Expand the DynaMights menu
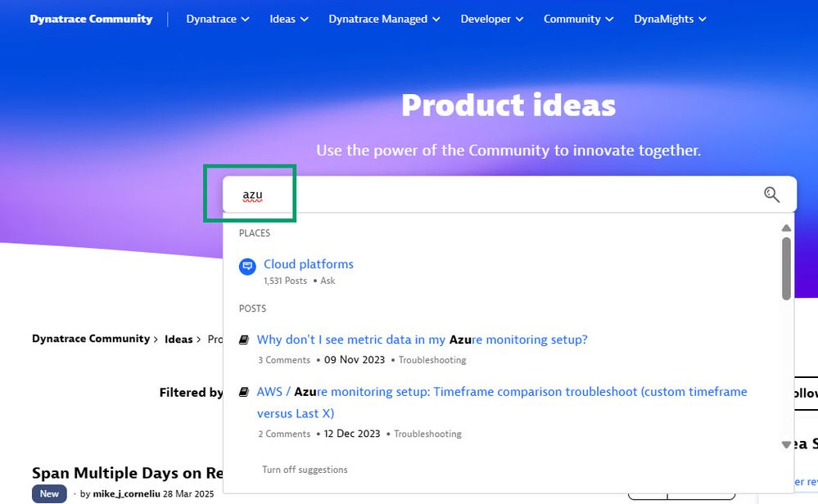Screen dimensions: 818x504 click(x=670, y=19)
